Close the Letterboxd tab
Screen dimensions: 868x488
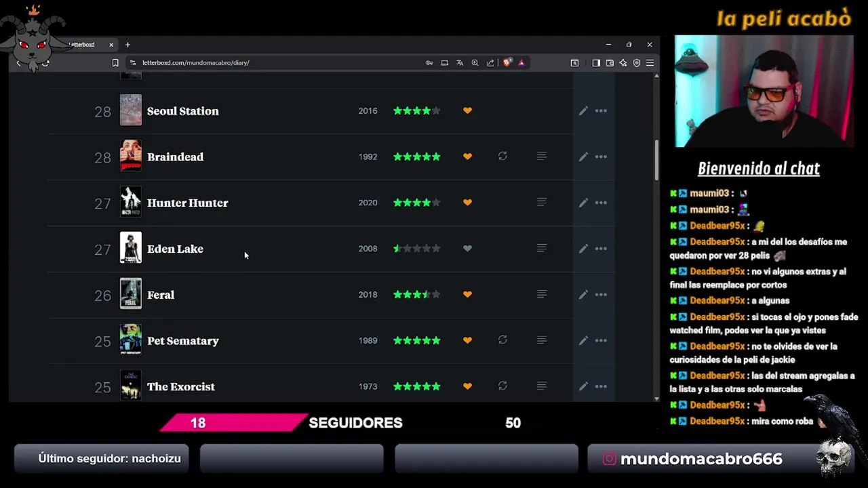pos(111,45)
